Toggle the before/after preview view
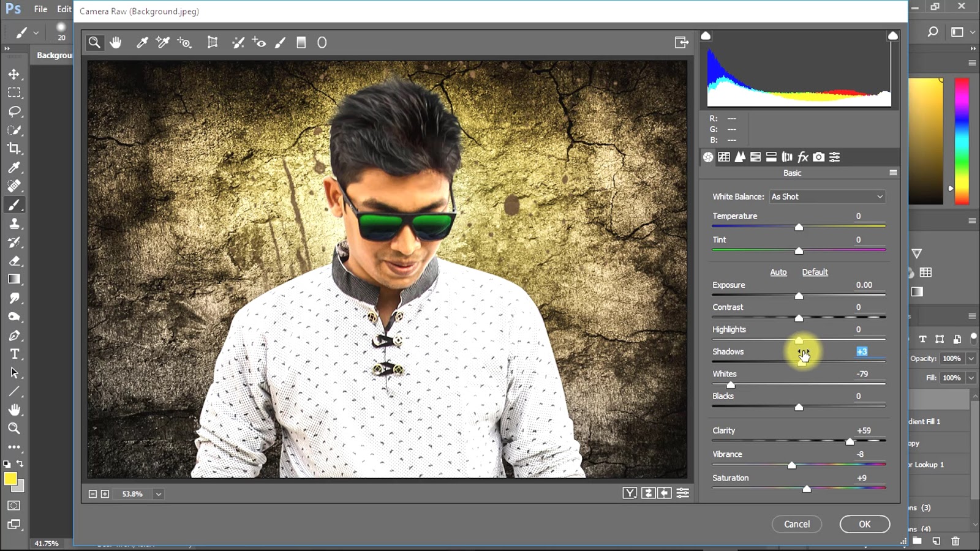980x551 pixels. click(x=630, y=493)
